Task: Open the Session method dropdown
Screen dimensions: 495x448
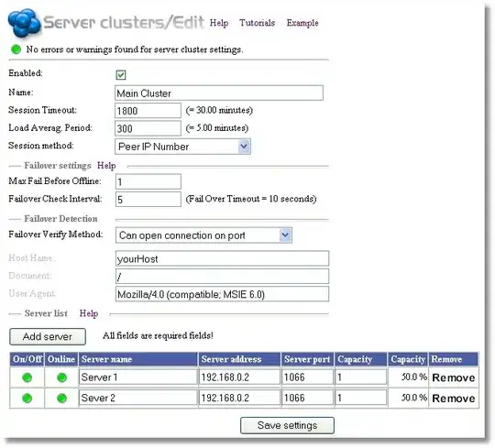Action: tap(182, 147)
